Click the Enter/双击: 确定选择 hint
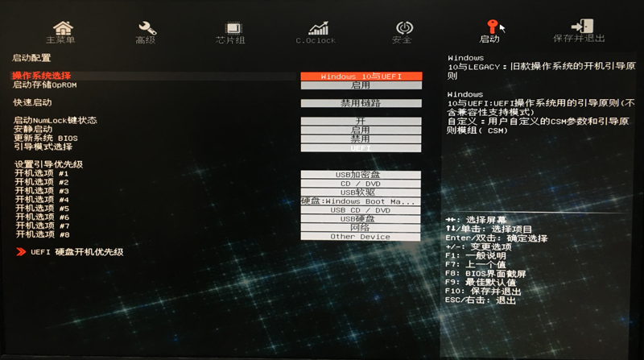This screenshot has height=360, width=644. tap(497, 238)
